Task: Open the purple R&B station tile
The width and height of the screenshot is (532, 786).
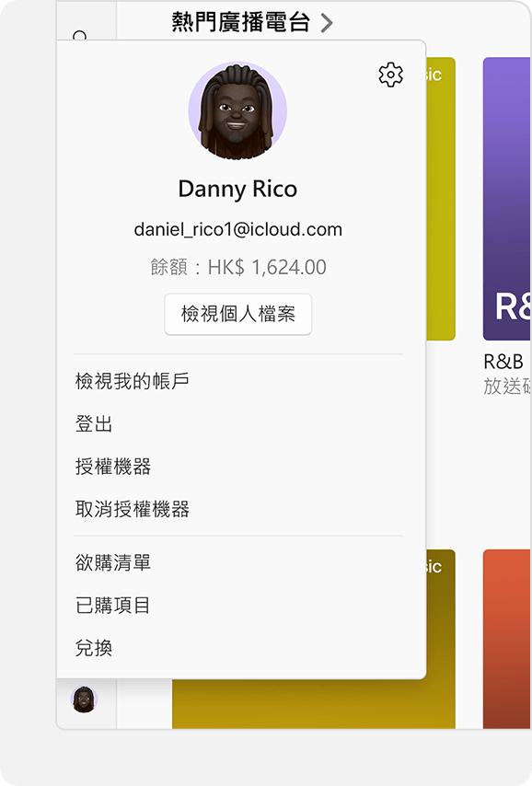Action: pos(507,199)
